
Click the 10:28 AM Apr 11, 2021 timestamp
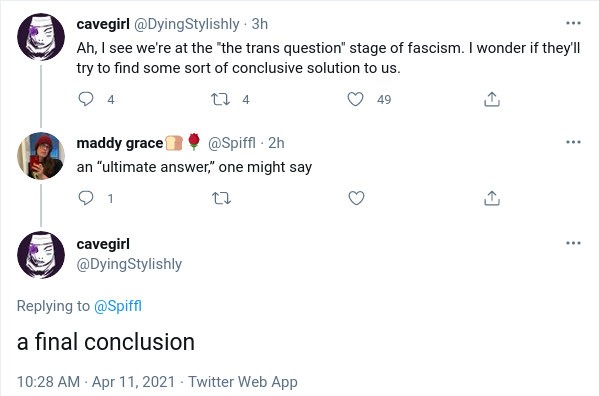click(96, 381)
